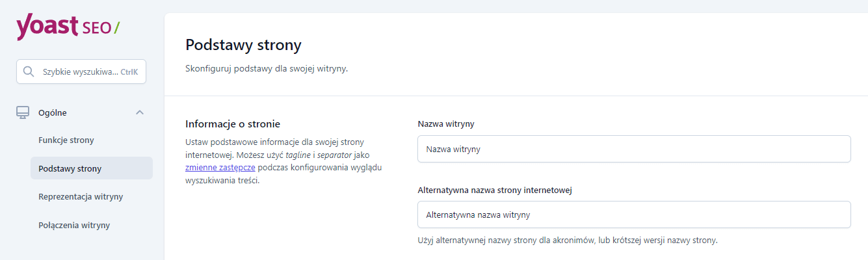868x260 pixels.
Task: Follow the zmienne zastępcze link
Action: coord(220,168)
